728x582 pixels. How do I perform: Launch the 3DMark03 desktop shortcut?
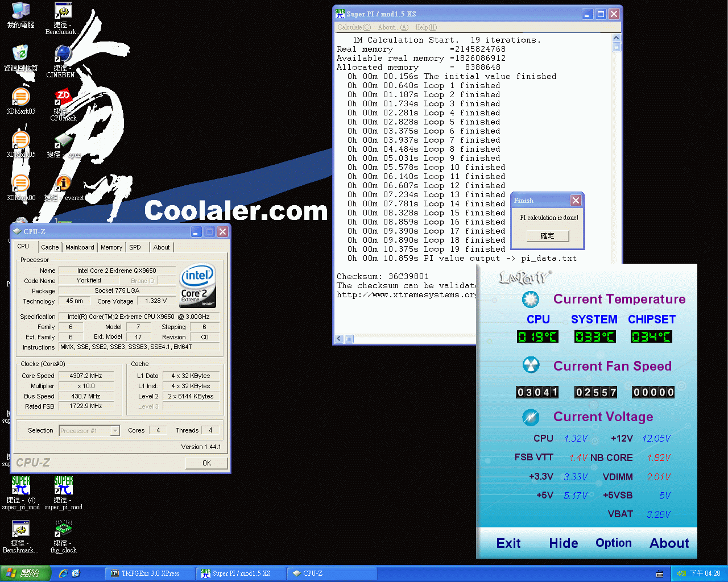20,101
